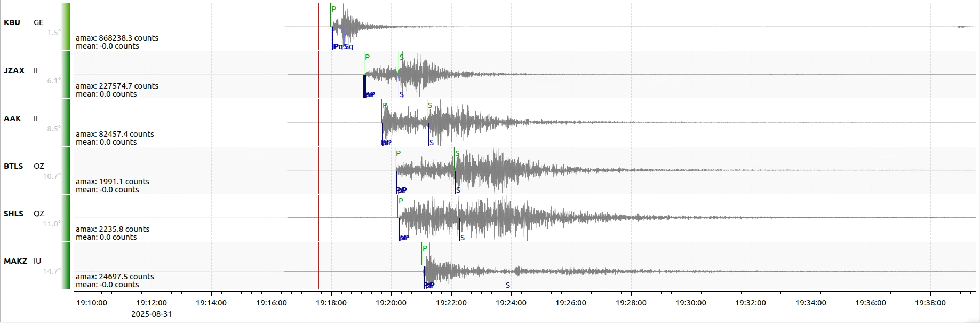The height and width of the screenshot is (323, 980).
Task: Click the 2025-08-31 date label
Action: click(152, 314)
